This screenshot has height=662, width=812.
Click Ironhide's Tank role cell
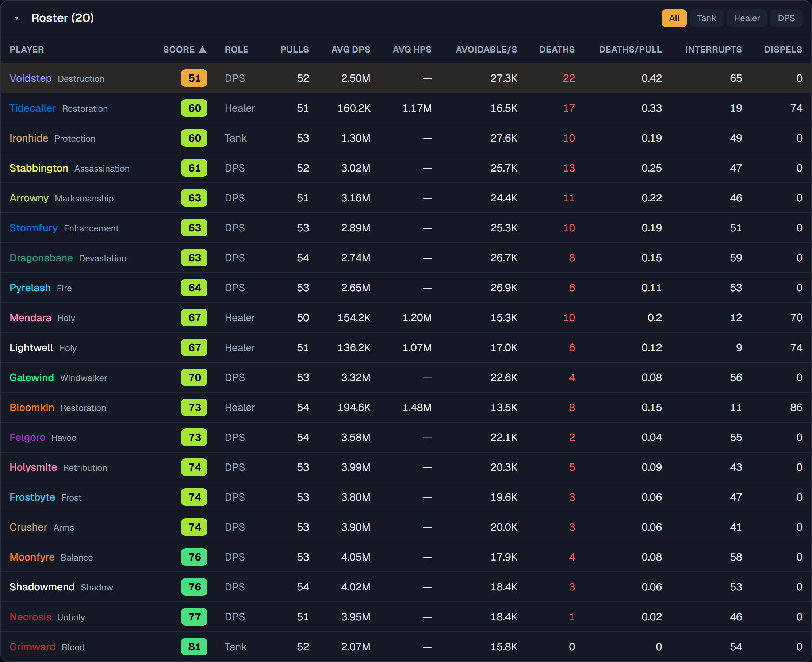(235, 138)
